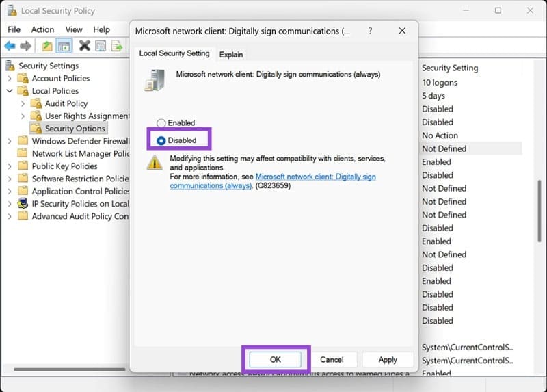Click the Export List toolbar icon
The height and width of the screenshot is (392, 547).
point(117,46)
